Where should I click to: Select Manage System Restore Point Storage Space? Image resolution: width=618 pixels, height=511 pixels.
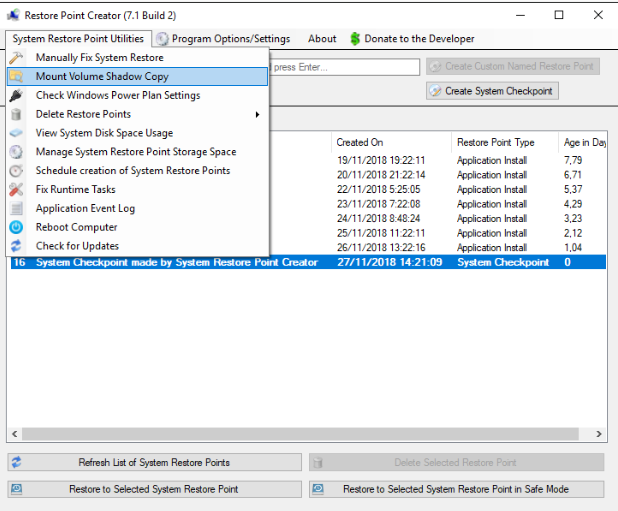(136, 152)
